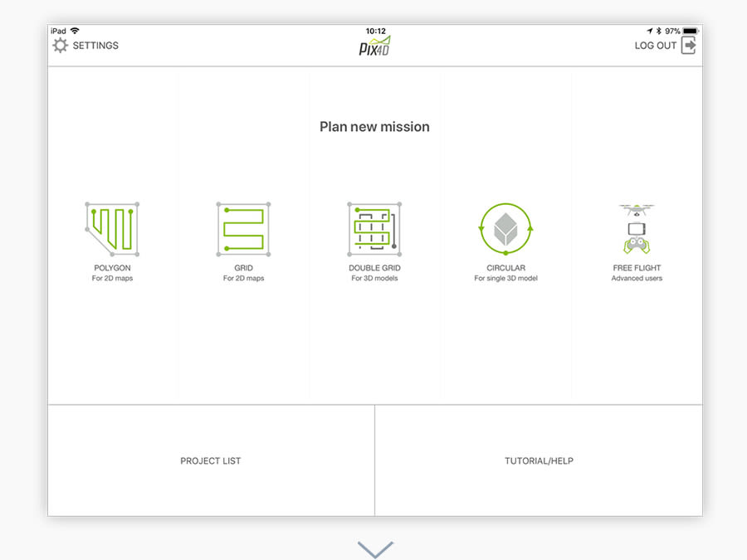Click the POLYGON label text
Viewport: 747px width, 560px height.
112,268
